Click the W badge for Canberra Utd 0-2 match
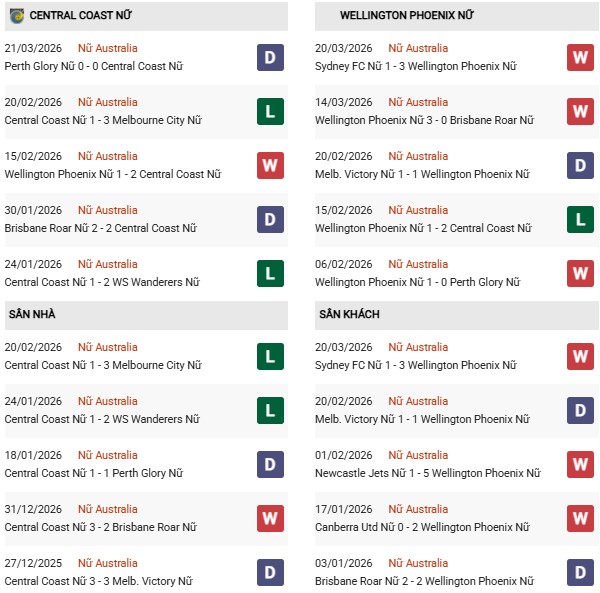 coord(580,518)
